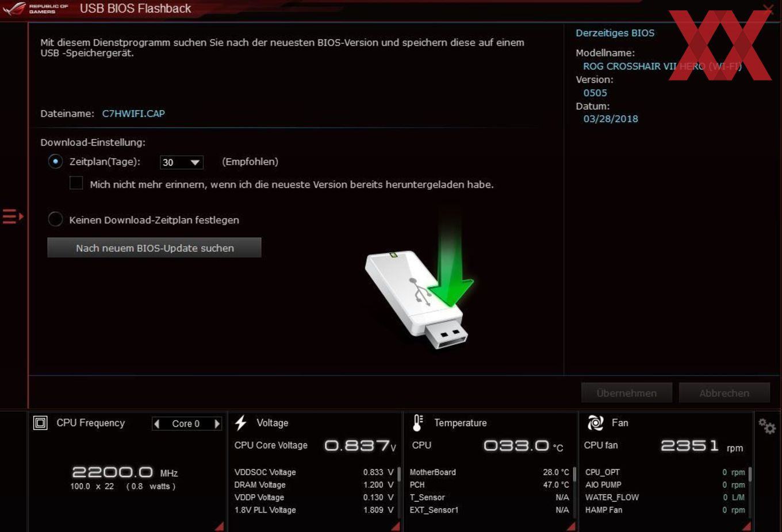
Task: Click the CPU Frequency chip icon
Action: 40,423
